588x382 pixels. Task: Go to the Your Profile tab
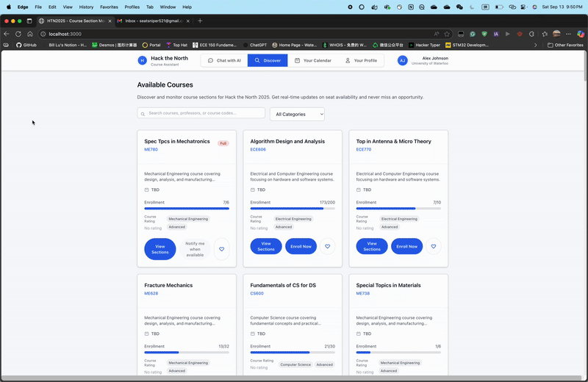(361, 60)
